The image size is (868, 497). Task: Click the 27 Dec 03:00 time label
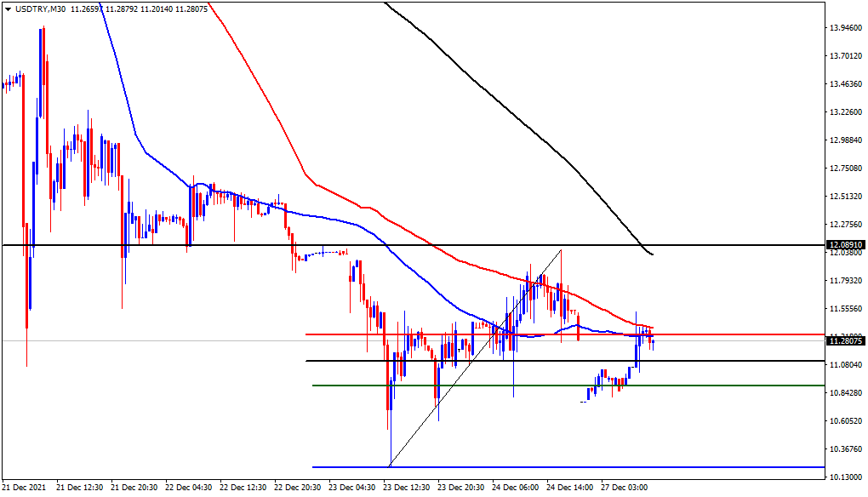click(x=625, y=488)
